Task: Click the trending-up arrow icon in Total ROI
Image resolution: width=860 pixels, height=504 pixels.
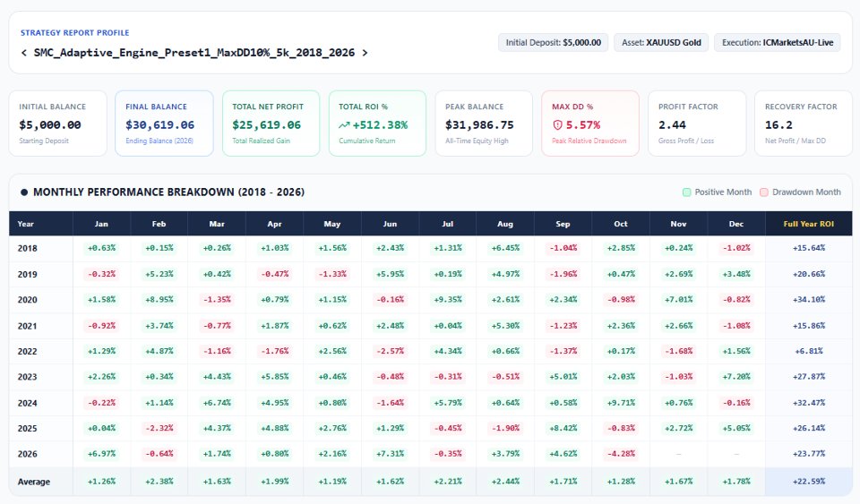Action: coord(344,125)
